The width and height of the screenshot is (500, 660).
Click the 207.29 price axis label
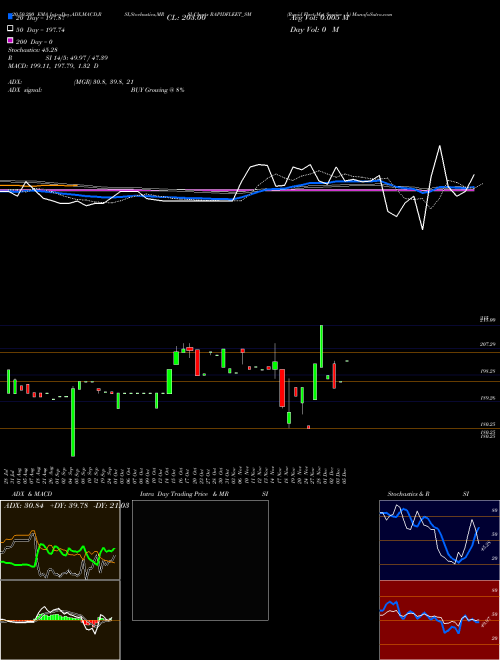(487, 345)
